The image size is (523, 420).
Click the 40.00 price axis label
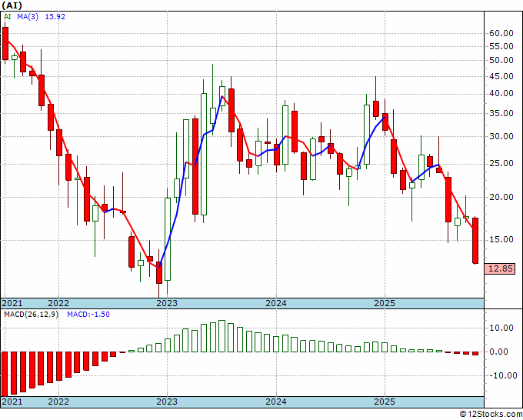point(501,93)
